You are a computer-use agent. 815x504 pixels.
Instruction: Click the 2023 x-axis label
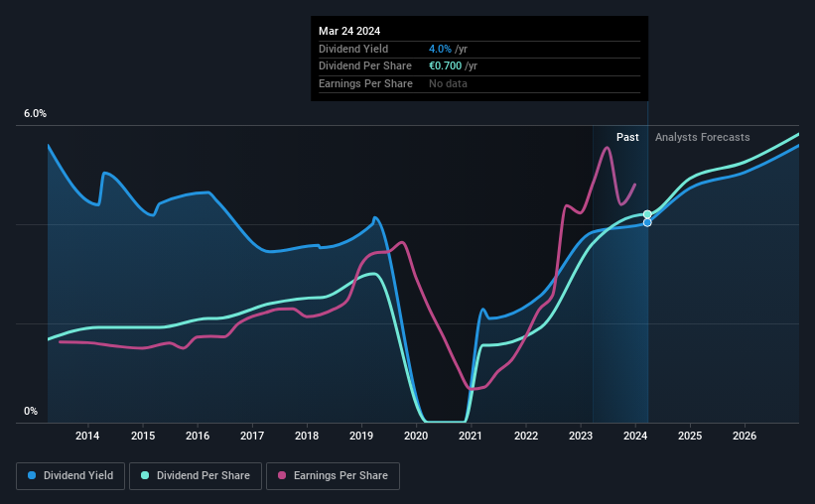(581, 436)
